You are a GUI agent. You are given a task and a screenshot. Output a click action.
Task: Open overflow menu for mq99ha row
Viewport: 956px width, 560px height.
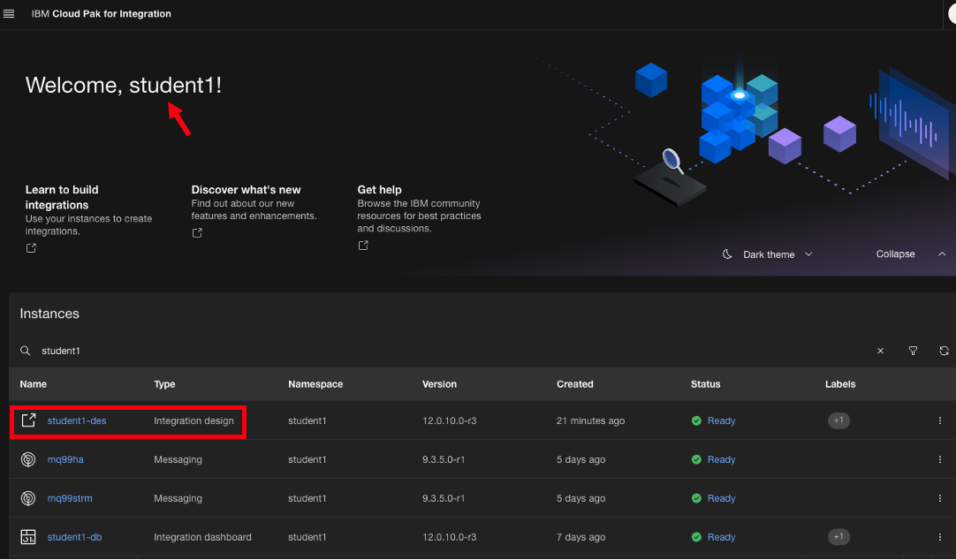[939, 460]
